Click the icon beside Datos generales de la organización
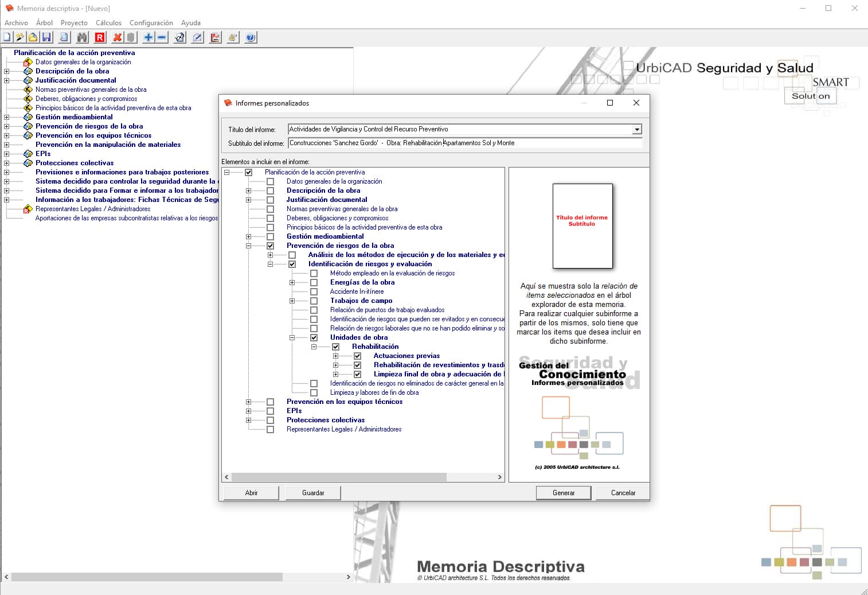Screen dimensions: 868x595 (x=28, y=62)
